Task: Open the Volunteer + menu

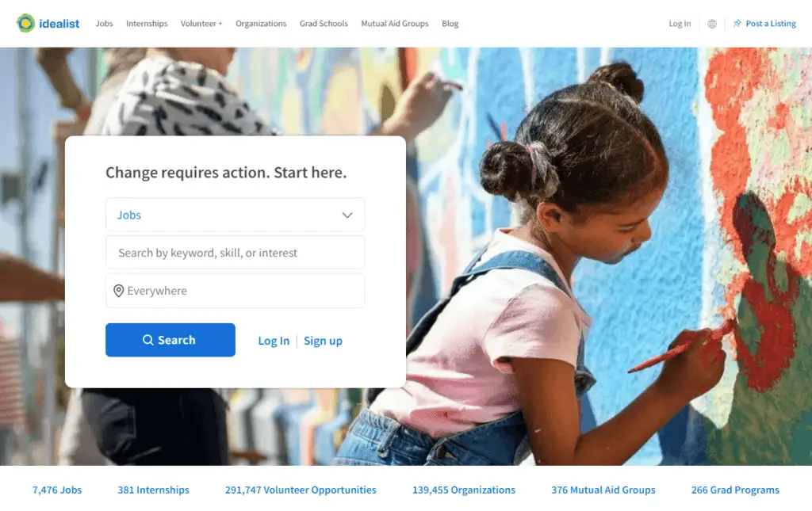Action: point(201,24)
